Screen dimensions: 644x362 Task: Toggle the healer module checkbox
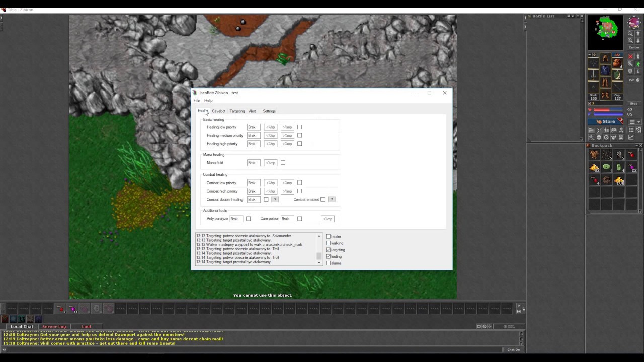tap(329, 236)
